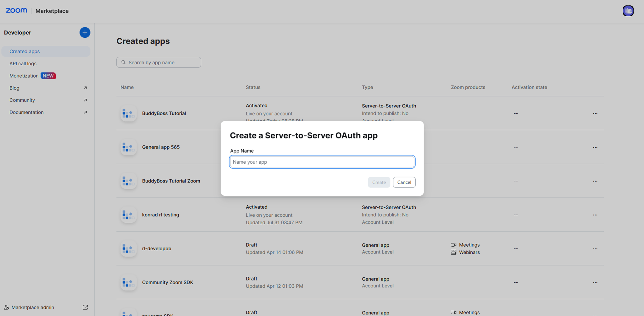Click the Meetings camera icon in rl-developbb row

[453, 245]
